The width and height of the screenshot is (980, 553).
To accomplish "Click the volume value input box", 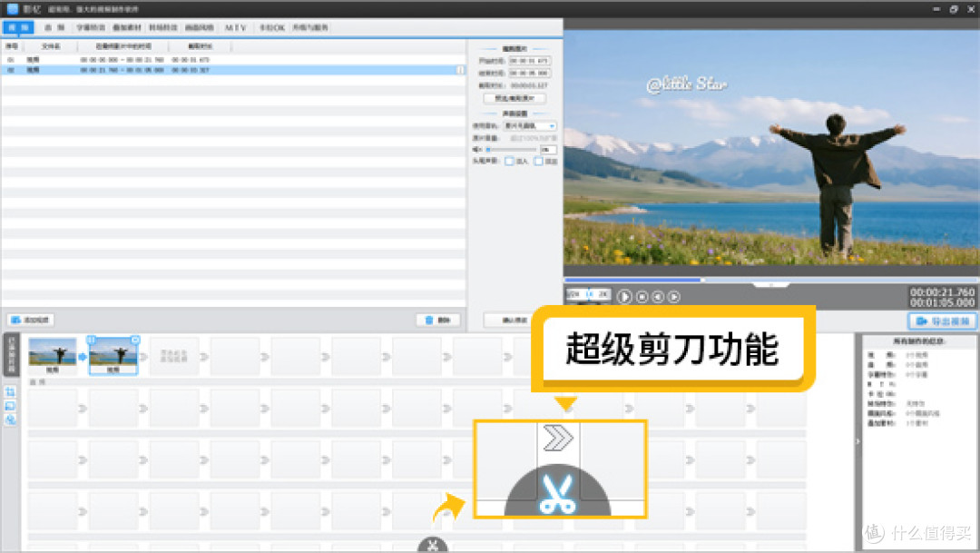I will point(548,150).
